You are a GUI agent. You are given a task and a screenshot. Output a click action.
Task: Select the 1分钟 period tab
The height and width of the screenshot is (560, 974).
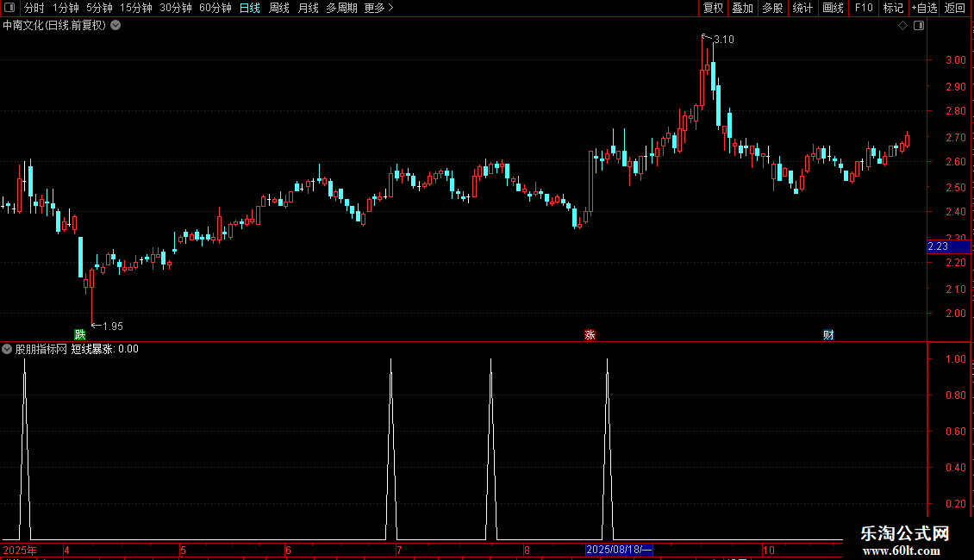[x=66, y=8]
